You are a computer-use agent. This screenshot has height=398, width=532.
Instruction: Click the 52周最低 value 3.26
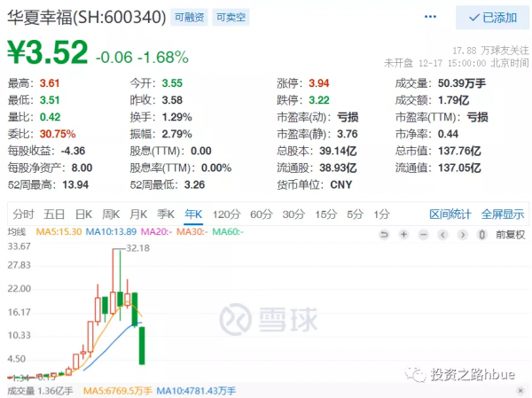pyautogui.click(x=194, y=185)
